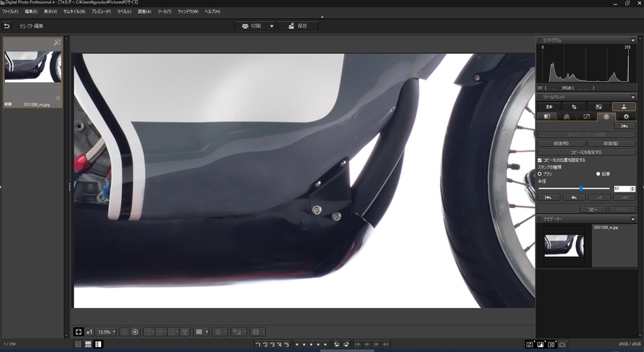
Task: Open the settings gear tab in the tool palette
Action: pos(625,116)
